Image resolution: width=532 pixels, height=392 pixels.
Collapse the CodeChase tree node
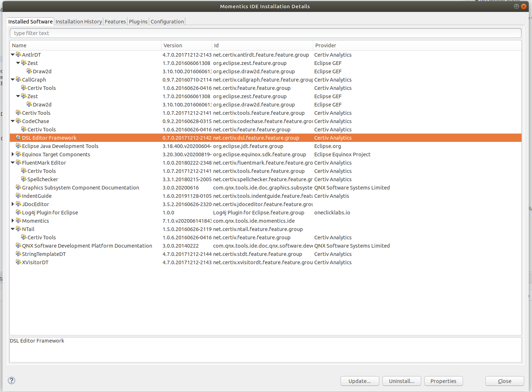[13, 121]
